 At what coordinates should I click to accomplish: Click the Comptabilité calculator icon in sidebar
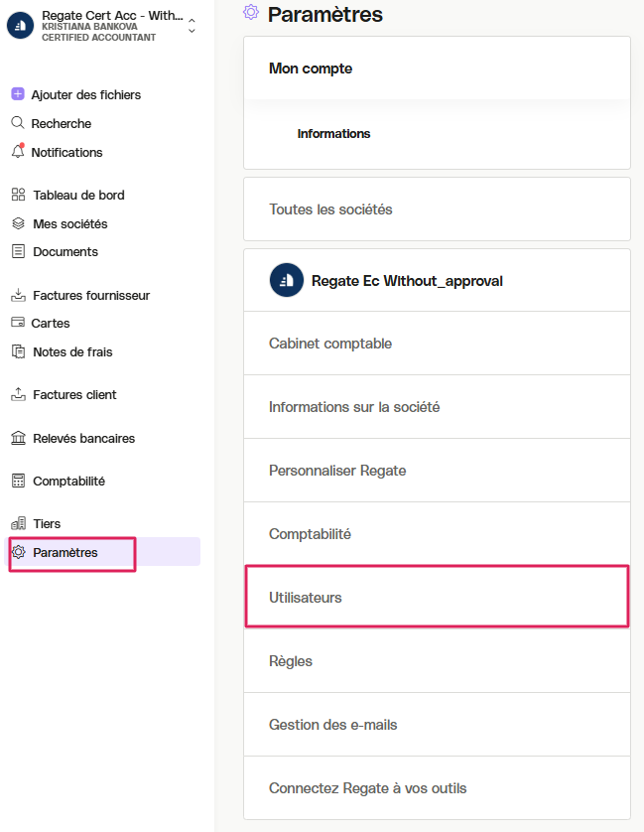[x=18, y=481]
